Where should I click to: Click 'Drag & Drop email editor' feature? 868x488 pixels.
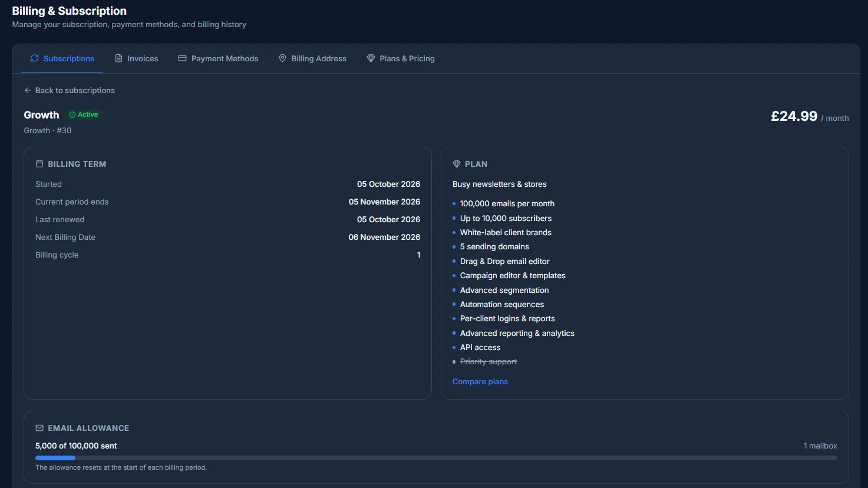pos(505,261)
